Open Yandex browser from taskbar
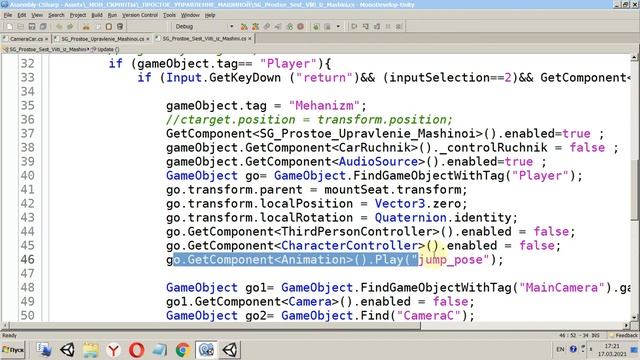 [x=113, y=350]
